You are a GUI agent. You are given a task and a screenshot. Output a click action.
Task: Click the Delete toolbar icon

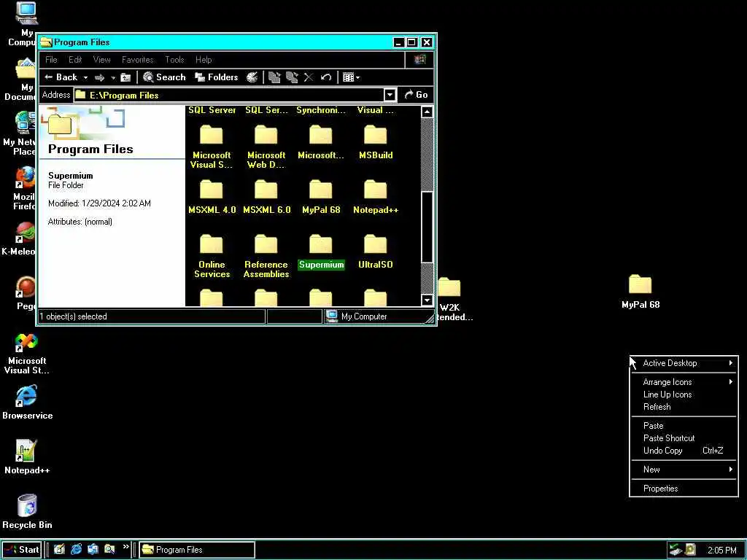(x=309, y=77)
